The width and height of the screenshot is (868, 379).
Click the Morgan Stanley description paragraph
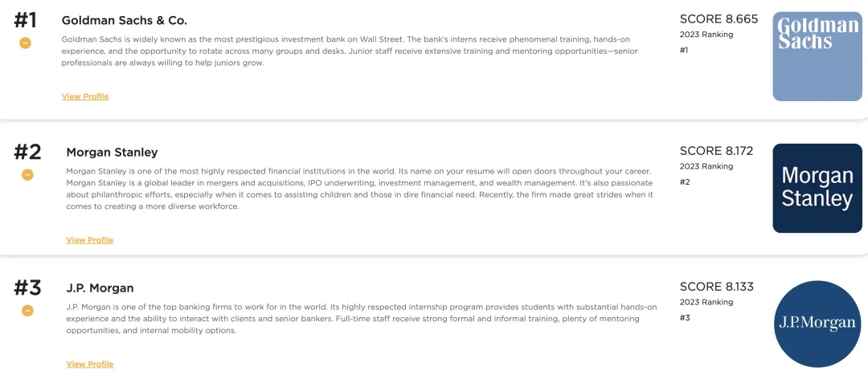click(360, 188)
